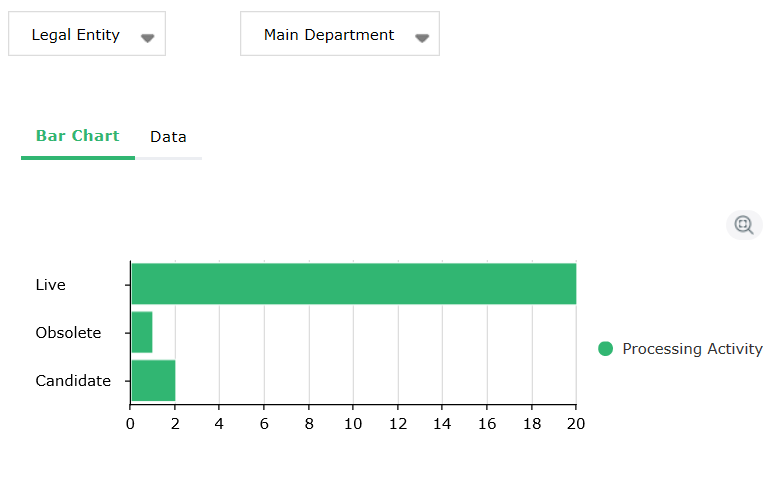This screenshot has width=779, height=480.
Task: Click the Legal Entity dropdown arrow
Action: tap(148, 37)
